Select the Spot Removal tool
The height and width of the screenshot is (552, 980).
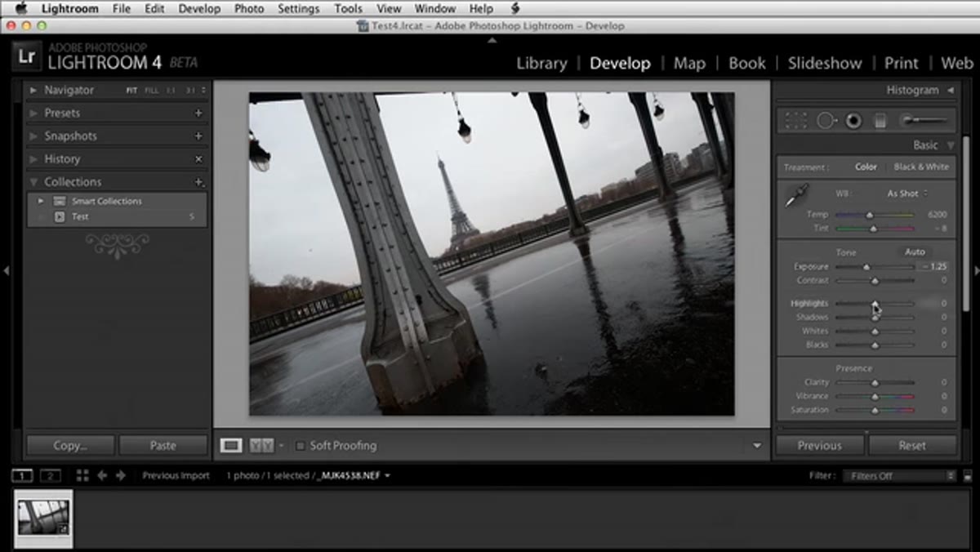(x=826, y=121)
